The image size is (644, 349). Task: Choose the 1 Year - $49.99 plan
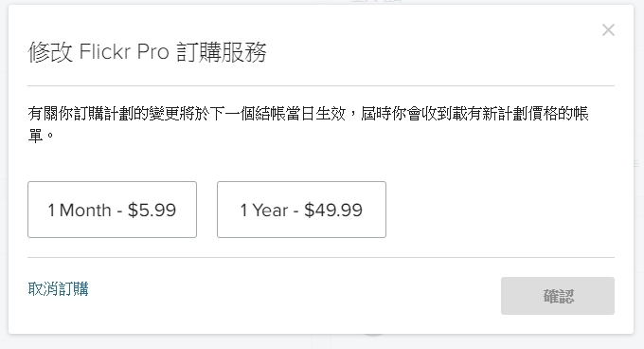pos(301,210)
